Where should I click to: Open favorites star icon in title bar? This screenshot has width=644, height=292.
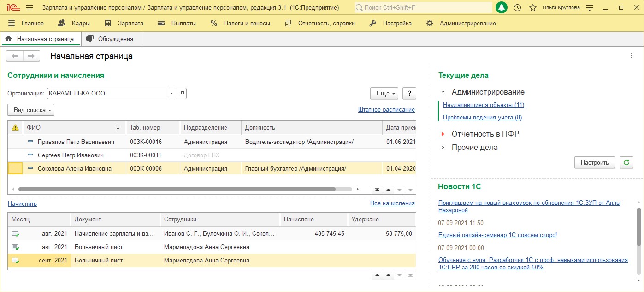point(533,8)
